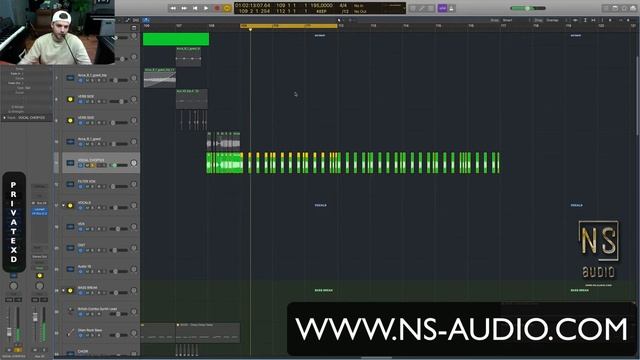Expand the Track: VOCAL CHOPPED inspector triangle
The height and width of the screenshot is (360, 640).
[x=5, y=118]
